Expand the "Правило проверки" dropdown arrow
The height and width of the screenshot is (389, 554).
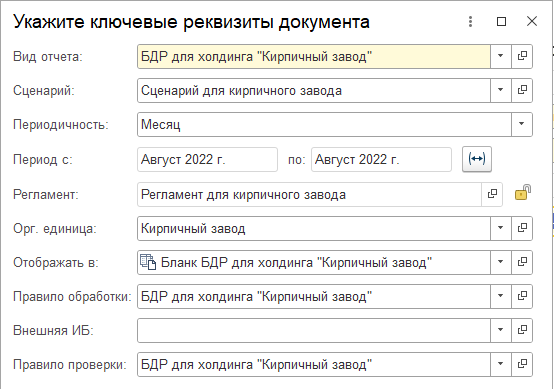501,364
